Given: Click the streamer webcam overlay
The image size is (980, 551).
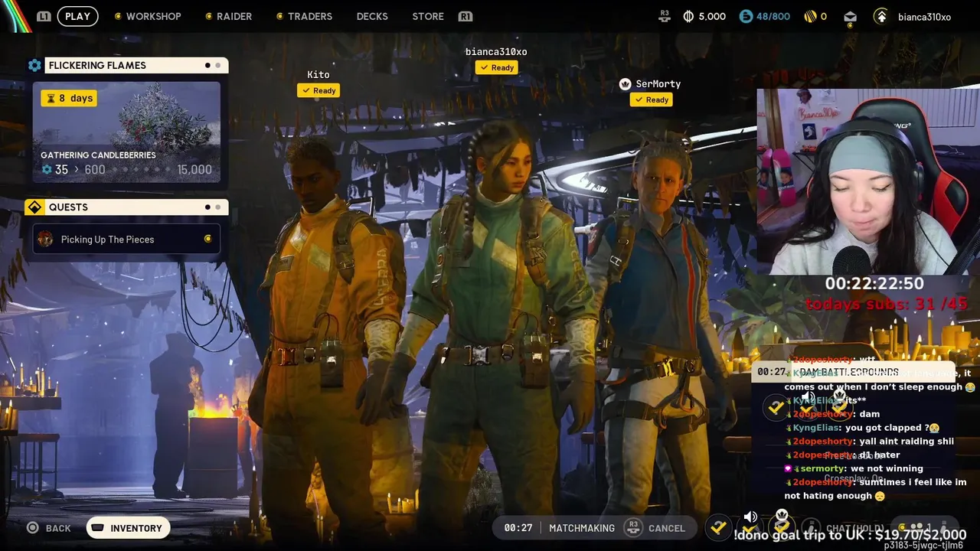Looking at the screenshot, I should pos(868,181).
